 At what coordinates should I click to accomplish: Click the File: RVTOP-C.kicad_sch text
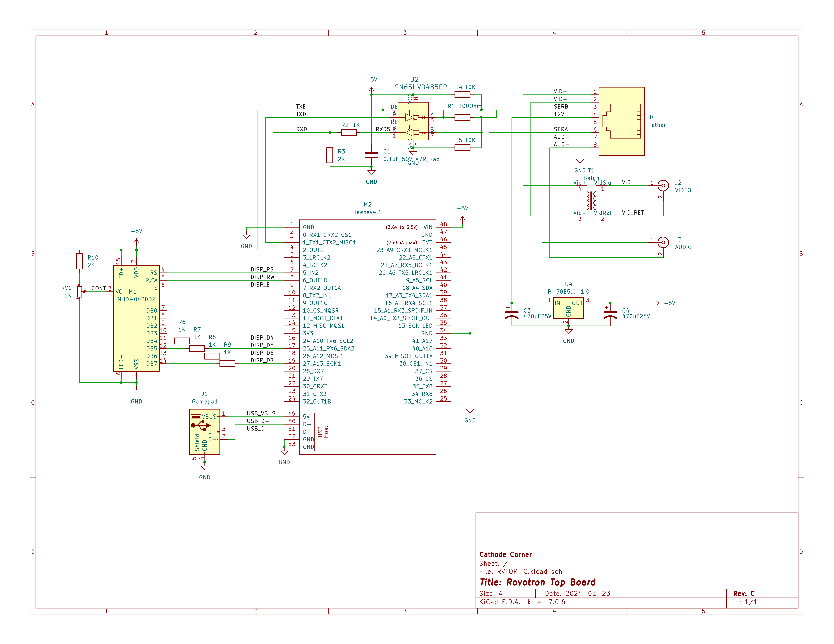point(521,572)
